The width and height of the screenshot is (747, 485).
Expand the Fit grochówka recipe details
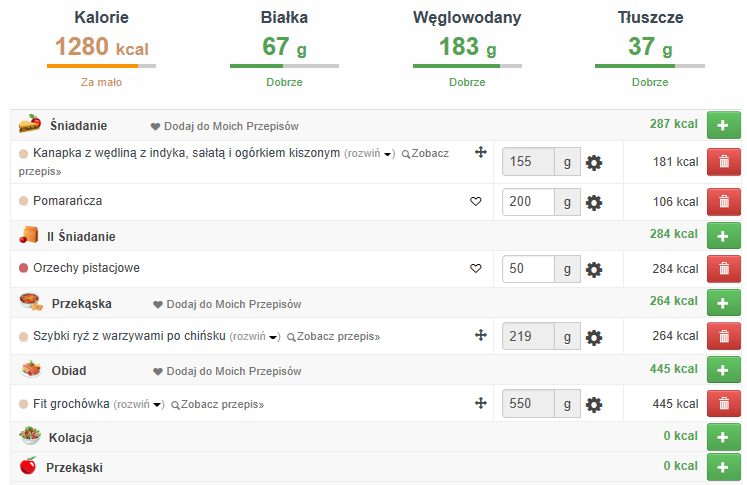138,405
